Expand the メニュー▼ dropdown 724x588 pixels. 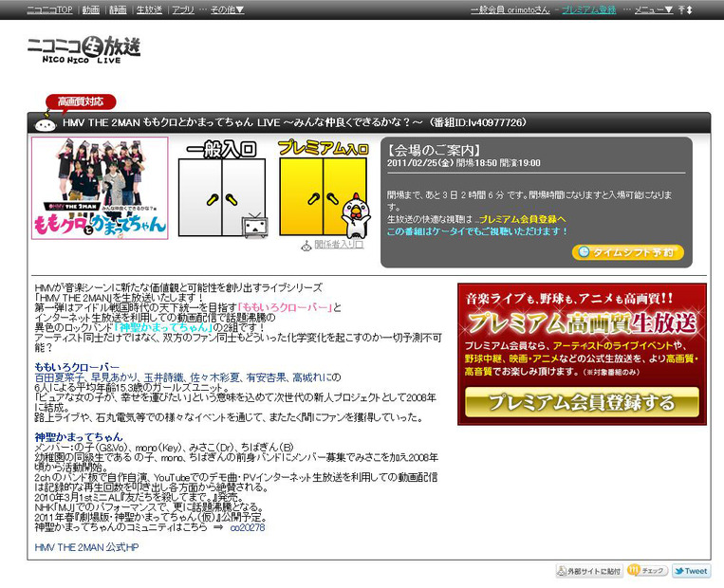click(x=654, y=9)
